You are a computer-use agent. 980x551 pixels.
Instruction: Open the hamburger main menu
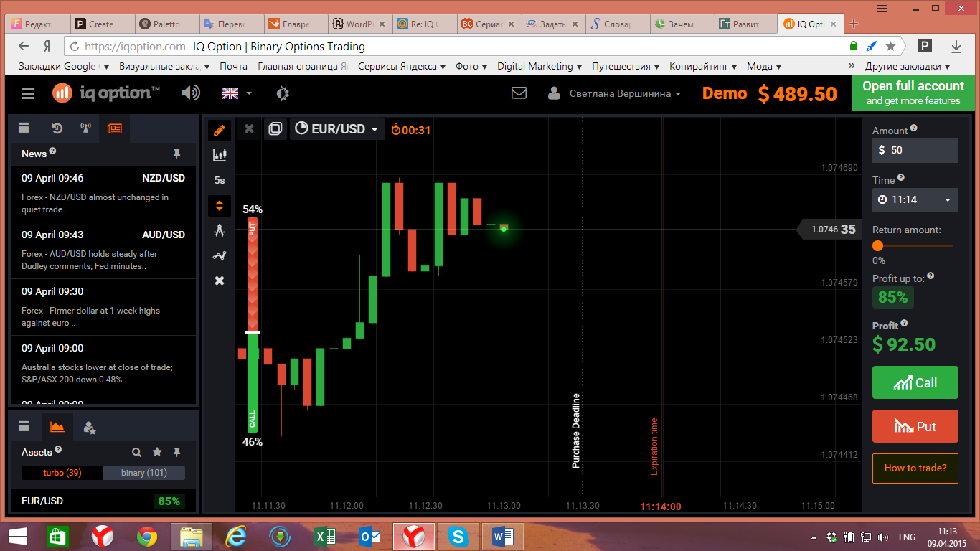point(28,93)
